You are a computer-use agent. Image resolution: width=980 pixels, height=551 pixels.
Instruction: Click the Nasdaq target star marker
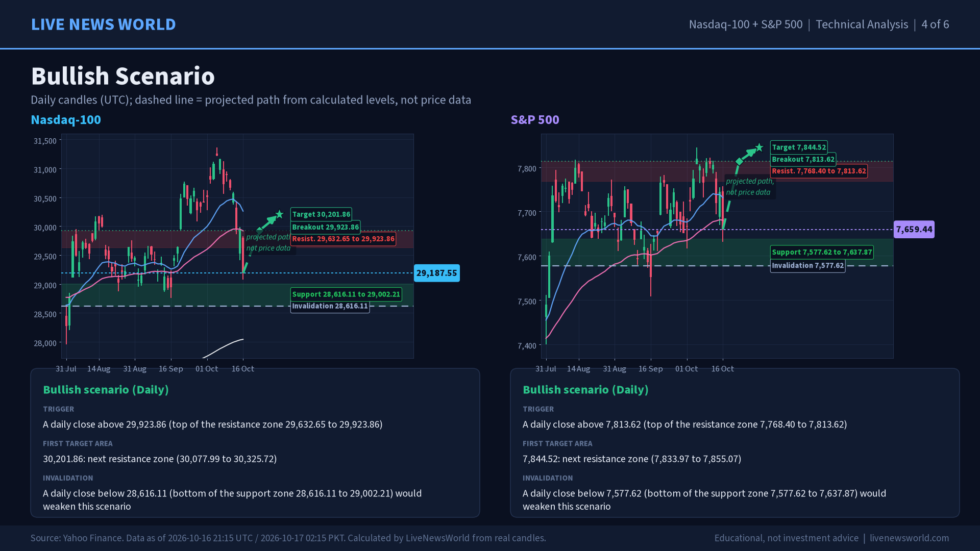click(x=279, y=214)
